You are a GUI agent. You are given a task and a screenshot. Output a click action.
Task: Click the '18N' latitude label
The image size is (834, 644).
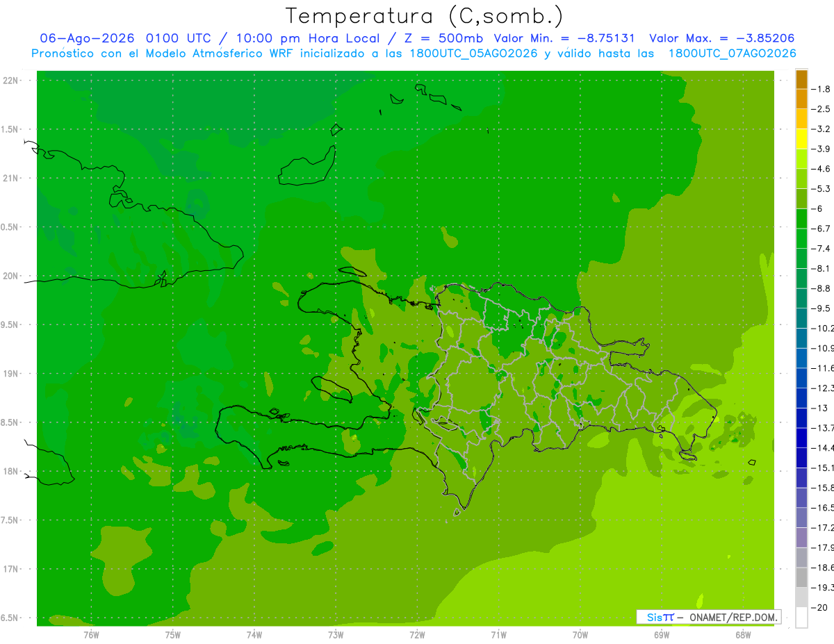pyautogui.click(x=12, y=471)
